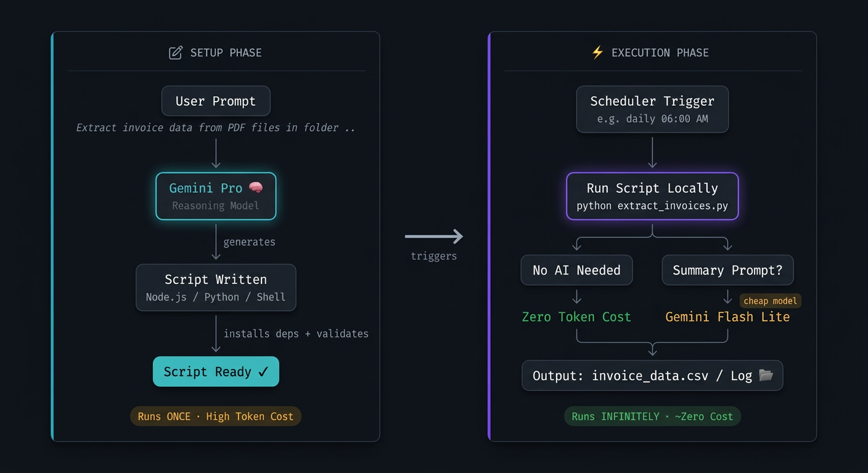Switch to the EXECUTION PHASE header
Viewport: 868px width, 473px height.
point(661,52)
